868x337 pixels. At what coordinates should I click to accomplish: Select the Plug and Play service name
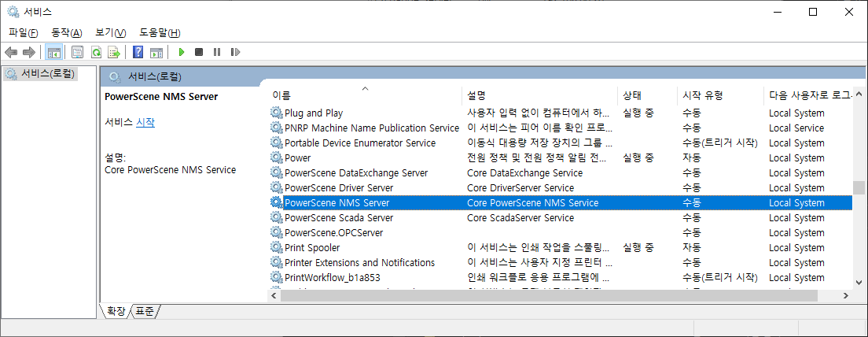[x=314, y=113]
